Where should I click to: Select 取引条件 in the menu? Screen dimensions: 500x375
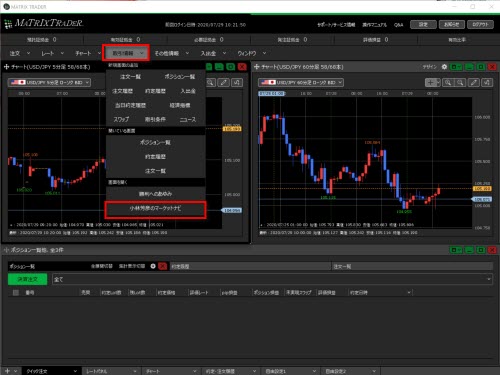coord(155,119)
